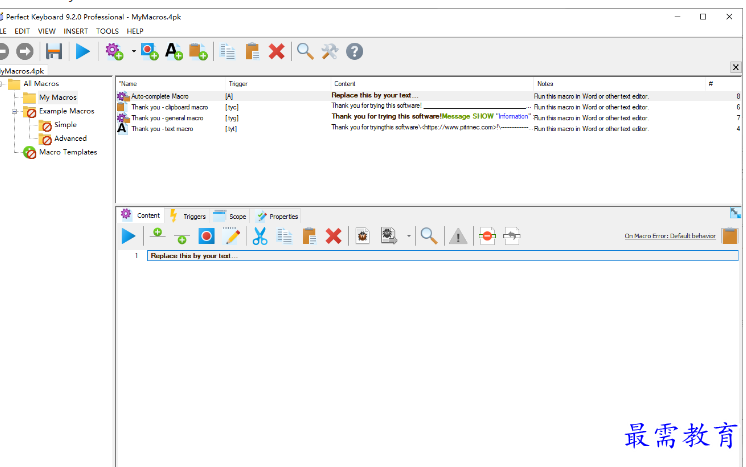Open help question mark icon
The height and width of the screenshot is (467, 746).
pyautogui.click(x=354, y=51)
